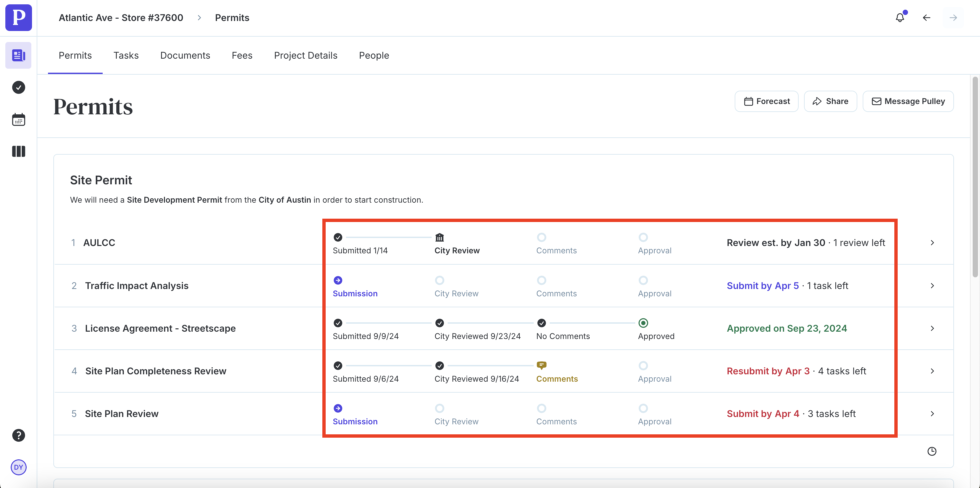Expand the Site Plan Review row chevron
The height and width of the screenshot is (488, 980).
coord(932,413)
